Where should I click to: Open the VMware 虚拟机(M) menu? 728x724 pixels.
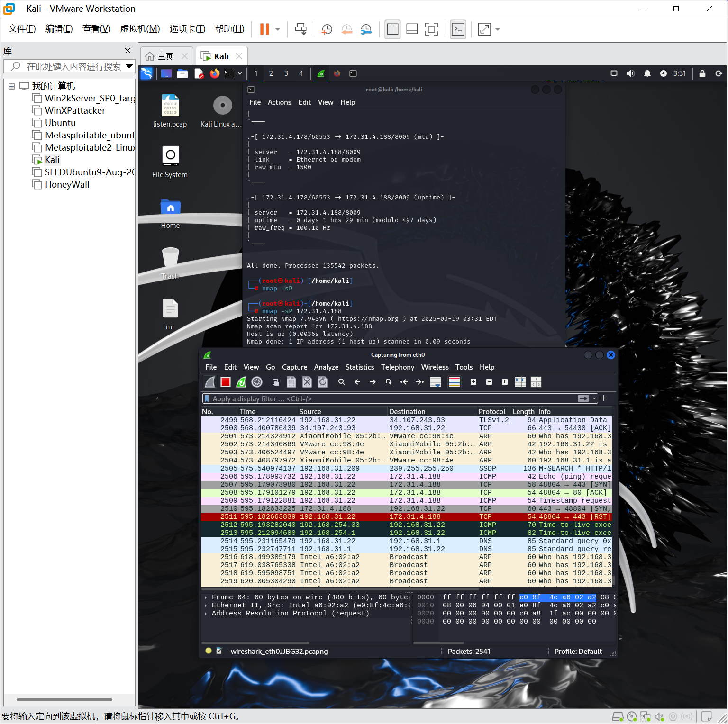click(x=140, y=29)
